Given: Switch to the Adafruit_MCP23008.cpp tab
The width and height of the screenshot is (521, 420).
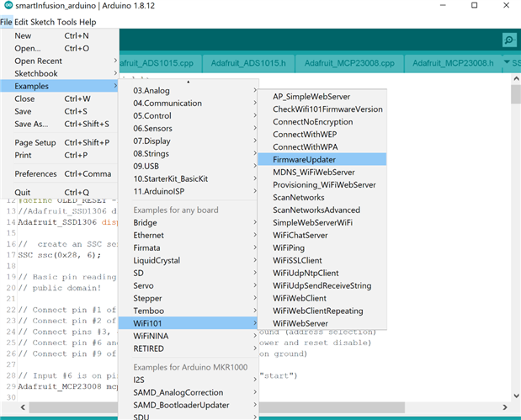Looking at the screenshot, I should point(348,63).
